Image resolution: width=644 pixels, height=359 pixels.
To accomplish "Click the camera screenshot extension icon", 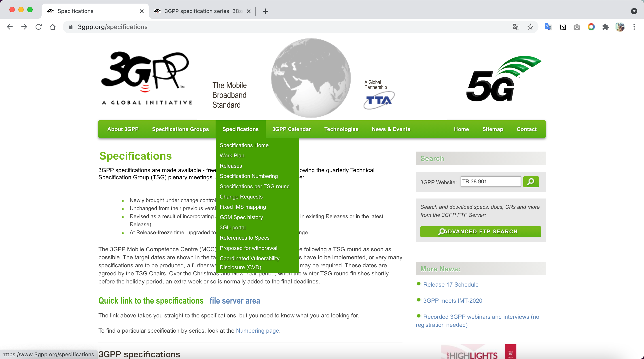I will pyautogui.click(x=577, y=27).
